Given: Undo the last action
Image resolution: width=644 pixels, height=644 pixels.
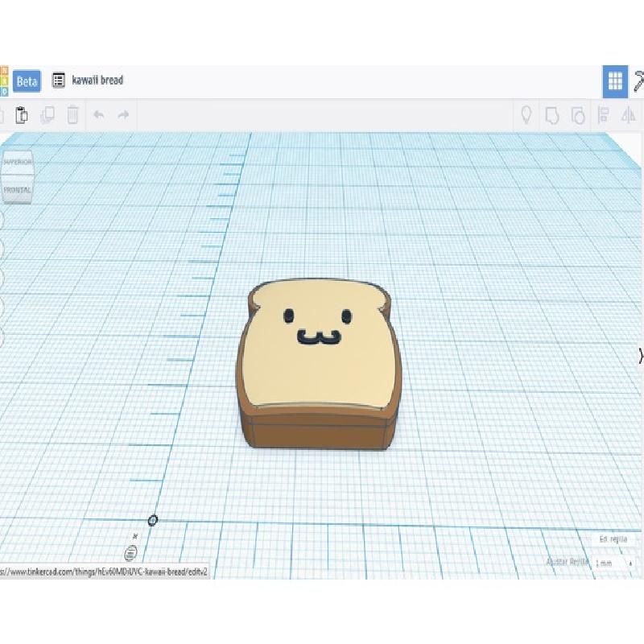Looking at the screenshot, I should point(98,114).
